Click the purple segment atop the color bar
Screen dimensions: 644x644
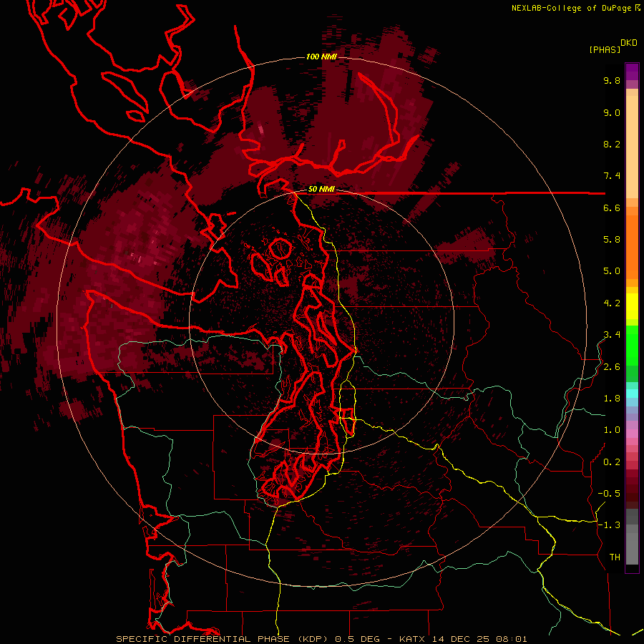(632, 72)
